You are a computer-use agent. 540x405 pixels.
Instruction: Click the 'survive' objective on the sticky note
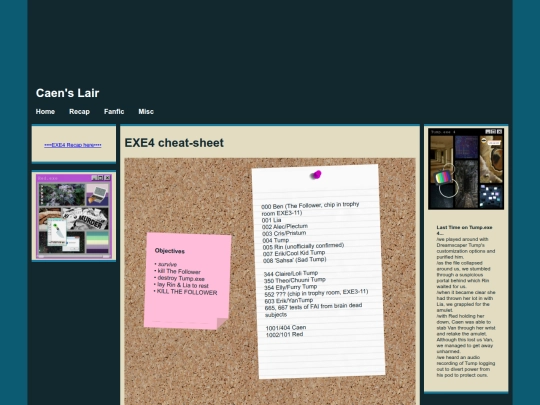click(166, 264)
